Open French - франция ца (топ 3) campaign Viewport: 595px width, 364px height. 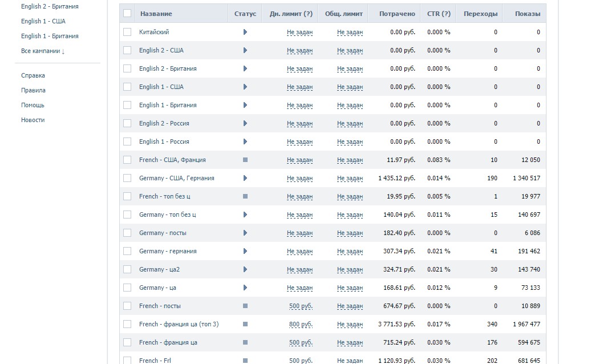(x=179, y=324)
